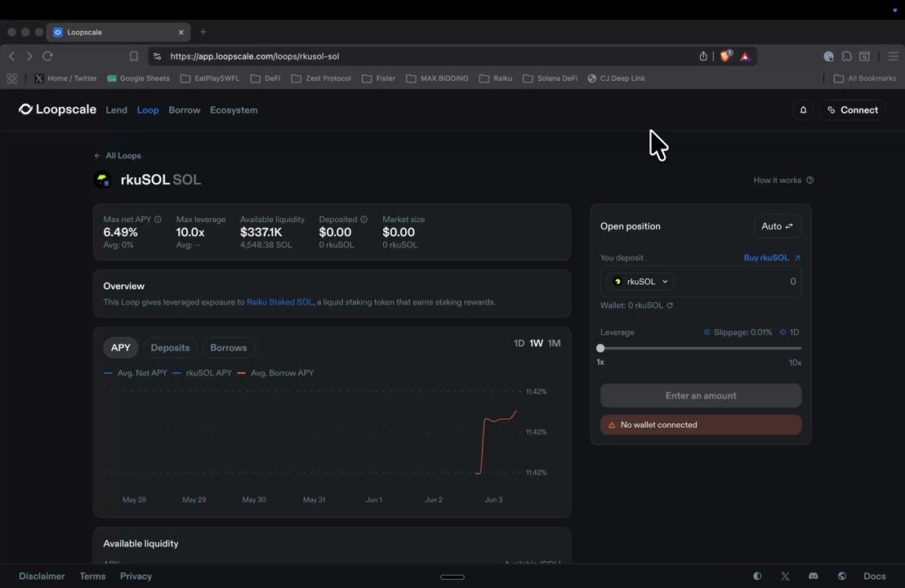Open the All Bookmarks folder
Image resolution: width=905 pixels, height=588 pixels.
pos(865,78)
